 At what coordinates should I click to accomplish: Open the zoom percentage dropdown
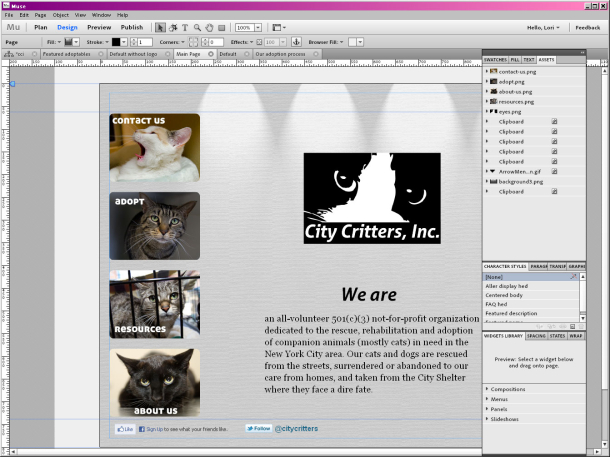click(x=258, y=28)
